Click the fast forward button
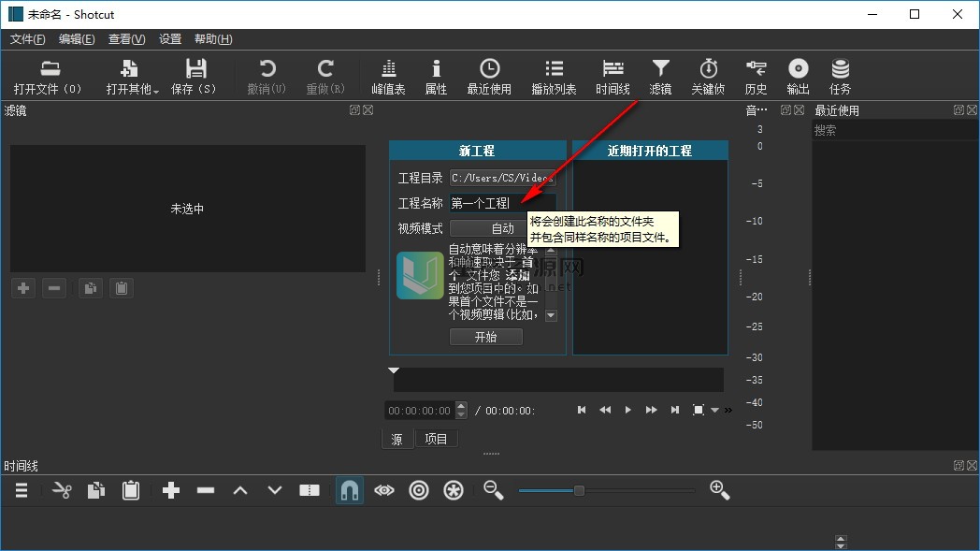Viewport: 980px width, 551px height. [x=651, y=410]
